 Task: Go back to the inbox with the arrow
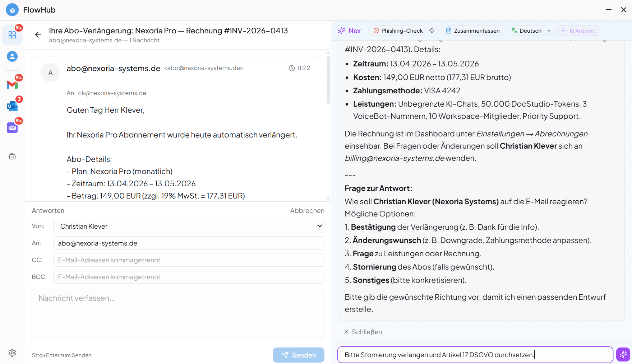click(x=38, y=35)
